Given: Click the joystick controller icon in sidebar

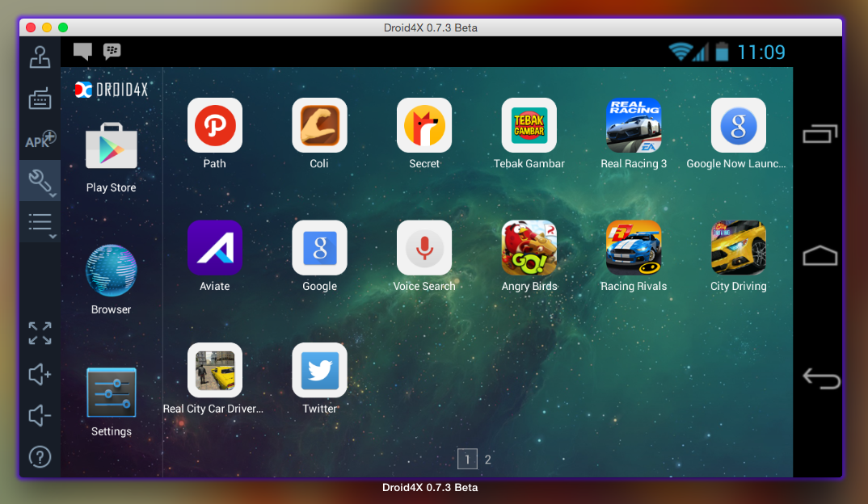Looking at the screenshot, I should [x=40, y=57].
